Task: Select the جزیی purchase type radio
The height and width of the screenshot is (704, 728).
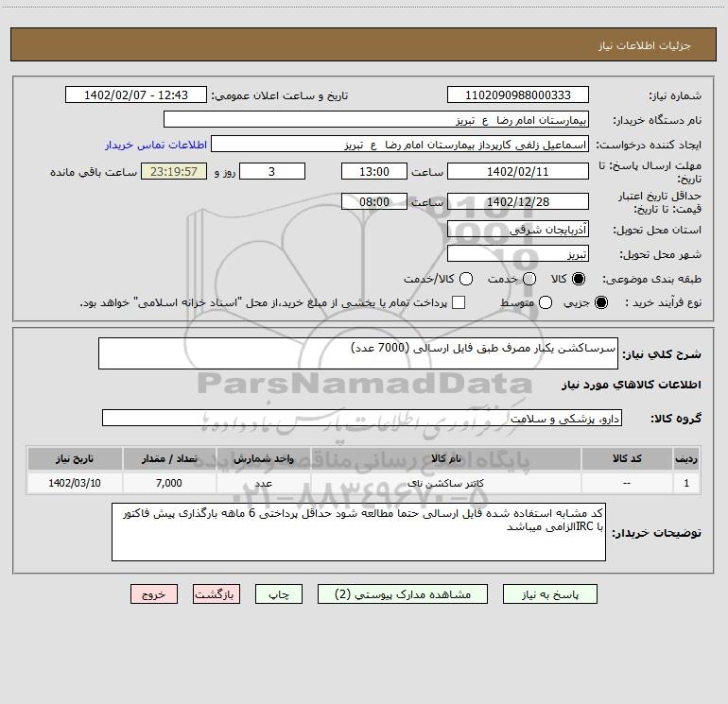Action: click(x=600, y=302)
